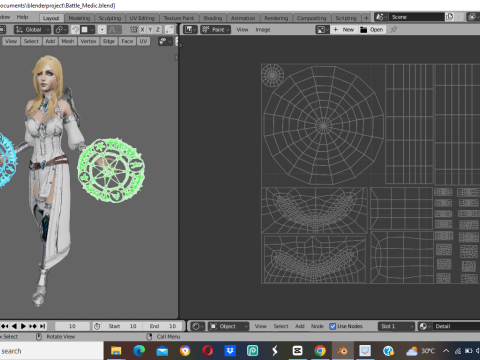Screen dimensions: 480x360
Task: Open the viewport Select menu
Action: pyautogui.click(x=31, y=41)
